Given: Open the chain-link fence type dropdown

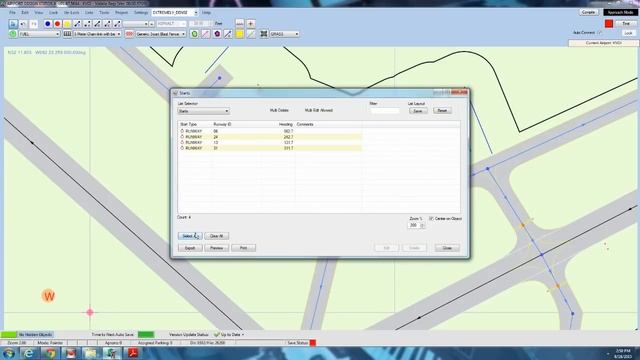Looking at the screenshot, I should coord(97,34).
